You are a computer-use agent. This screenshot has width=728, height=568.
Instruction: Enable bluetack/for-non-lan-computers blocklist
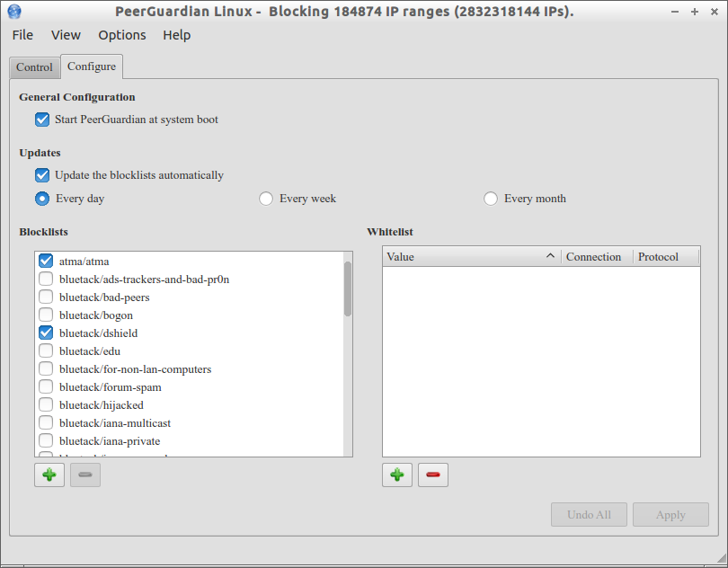pos(46,368)
